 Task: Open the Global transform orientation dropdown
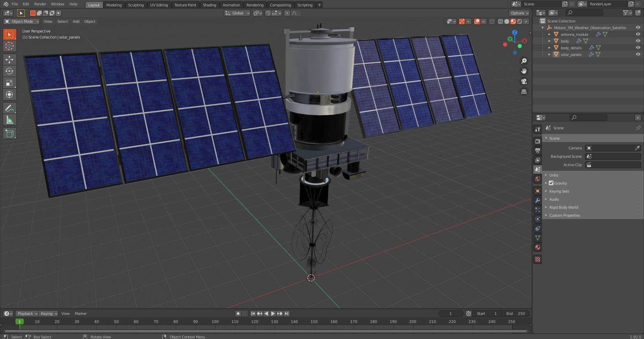pyautogui.click(x=237, y=13)
